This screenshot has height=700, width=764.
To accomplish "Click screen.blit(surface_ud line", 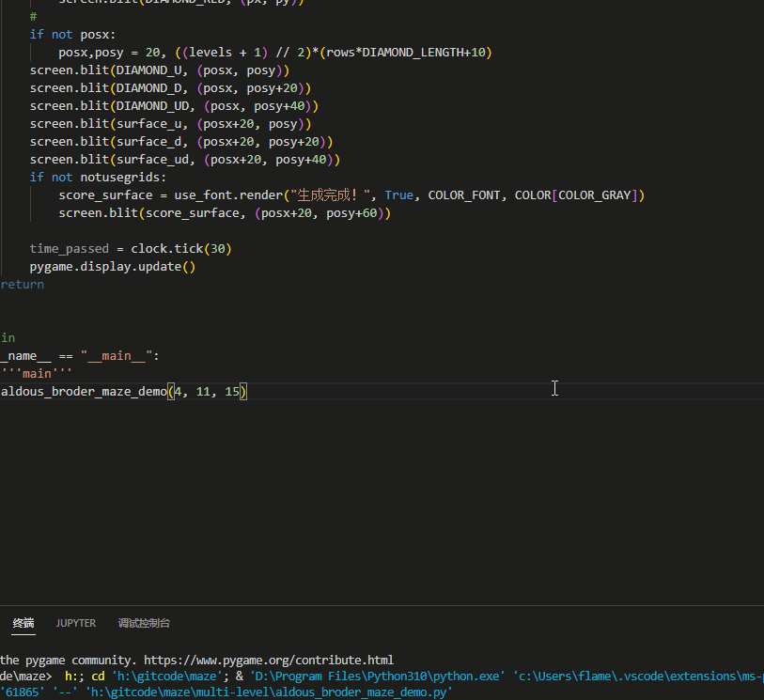I will [x=185, y=160].
